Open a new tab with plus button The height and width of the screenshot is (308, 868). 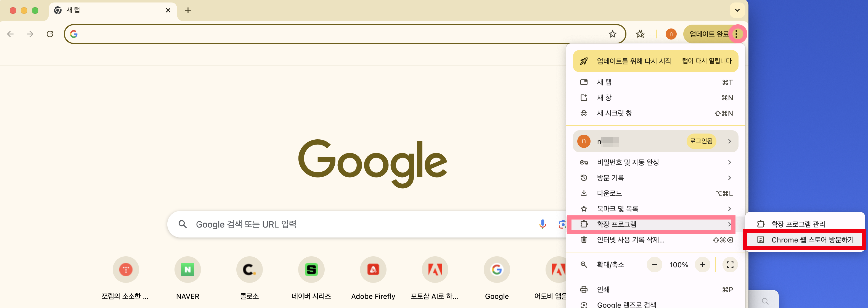188,11
